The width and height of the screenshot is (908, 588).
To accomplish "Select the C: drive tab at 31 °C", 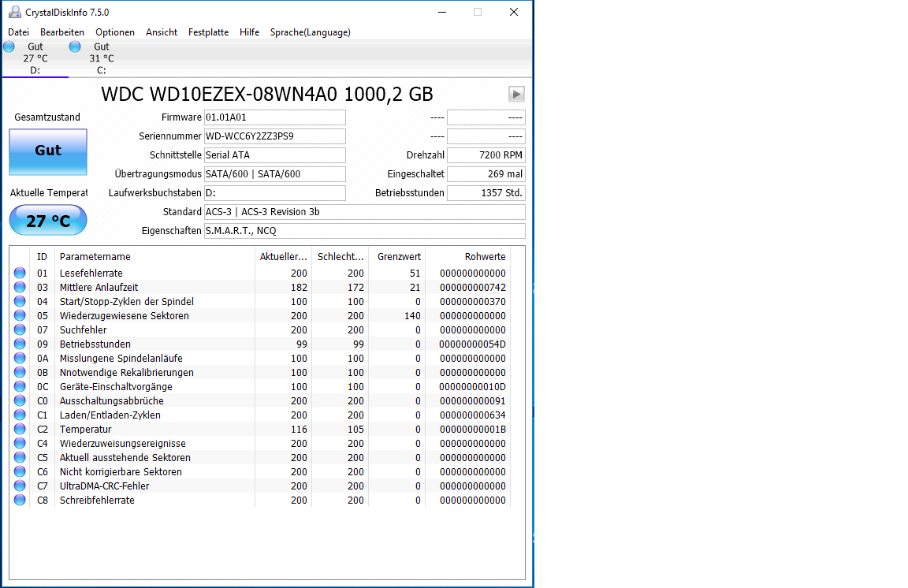I will tap(102, 58).
